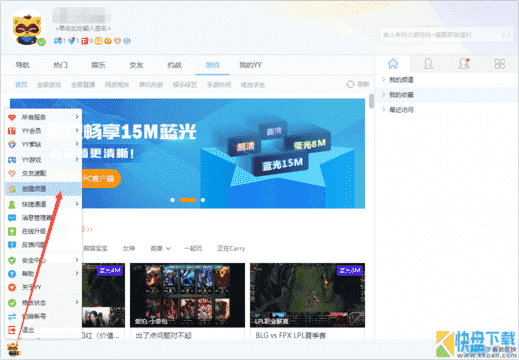This screenshot has width=519, height=360.
Task: Select the first banner carousel dot
Action: pyautogui.click(x=172, y=200)
